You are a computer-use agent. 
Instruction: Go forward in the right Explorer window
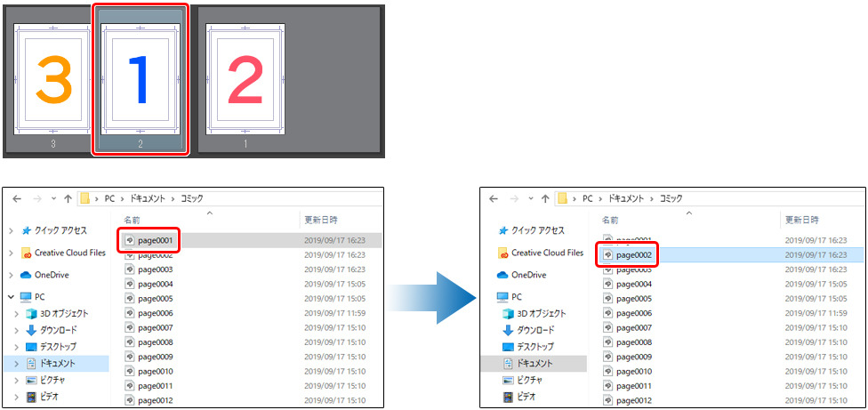point(514,198)
